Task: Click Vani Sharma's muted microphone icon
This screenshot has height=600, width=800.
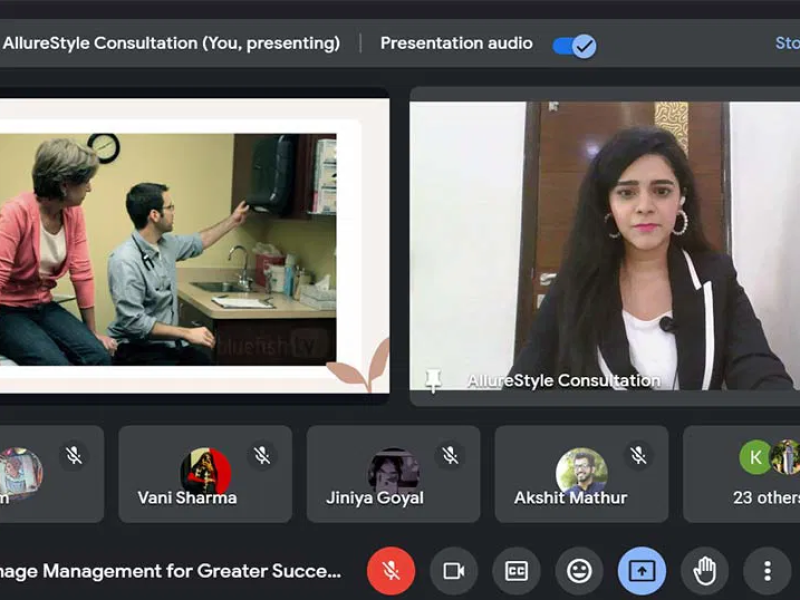Action: click(262, 455)
